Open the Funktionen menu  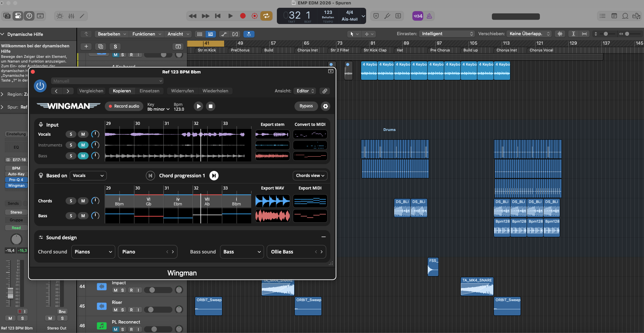[x=147, y=34]
